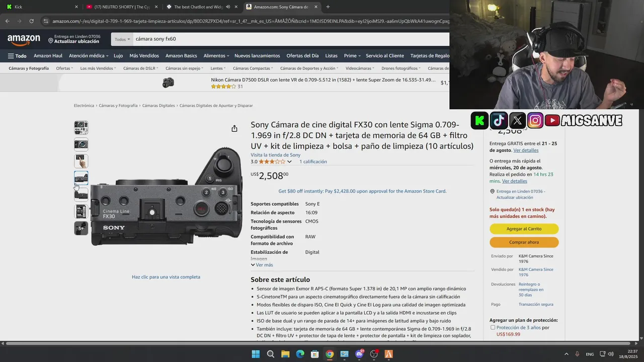Click the Amazon logo
This screenshot has height=362, width=644.
point(24,40)
